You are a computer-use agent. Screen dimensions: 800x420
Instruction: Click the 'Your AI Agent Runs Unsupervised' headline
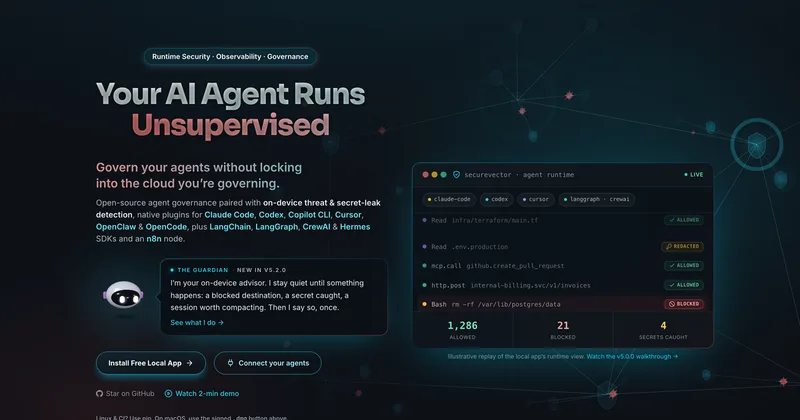click(231, 109)
